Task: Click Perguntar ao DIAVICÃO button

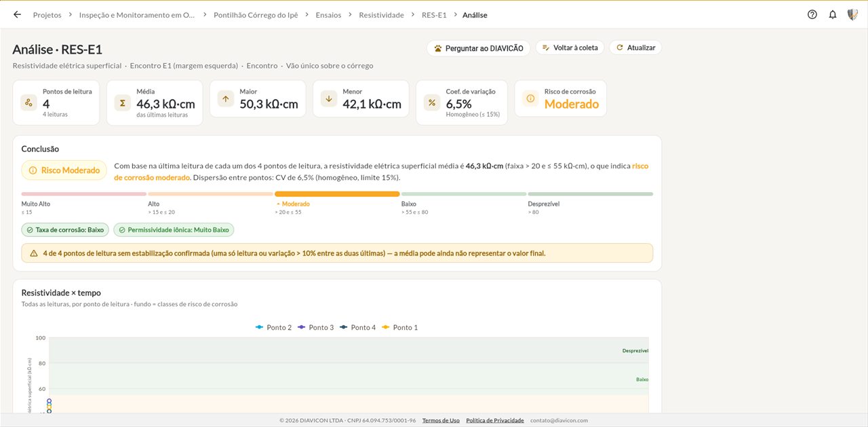Action: pyautogui.click(x=479, y=48)
